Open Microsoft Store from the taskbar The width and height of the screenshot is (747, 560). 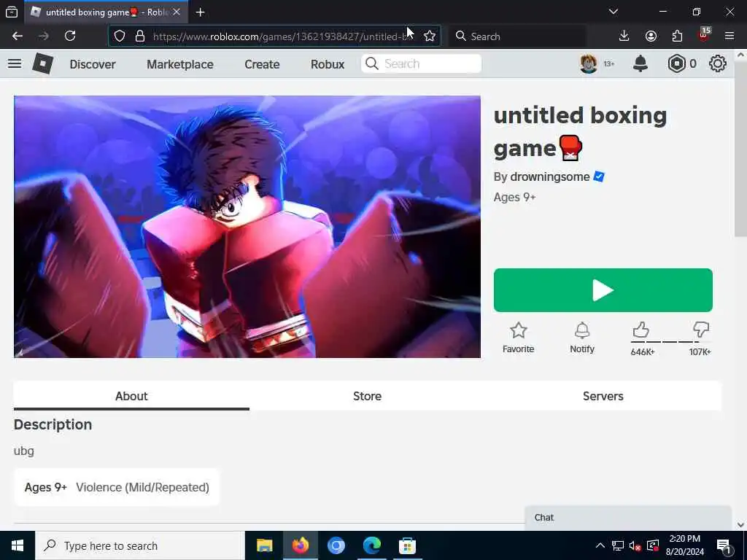pos(407,545)
